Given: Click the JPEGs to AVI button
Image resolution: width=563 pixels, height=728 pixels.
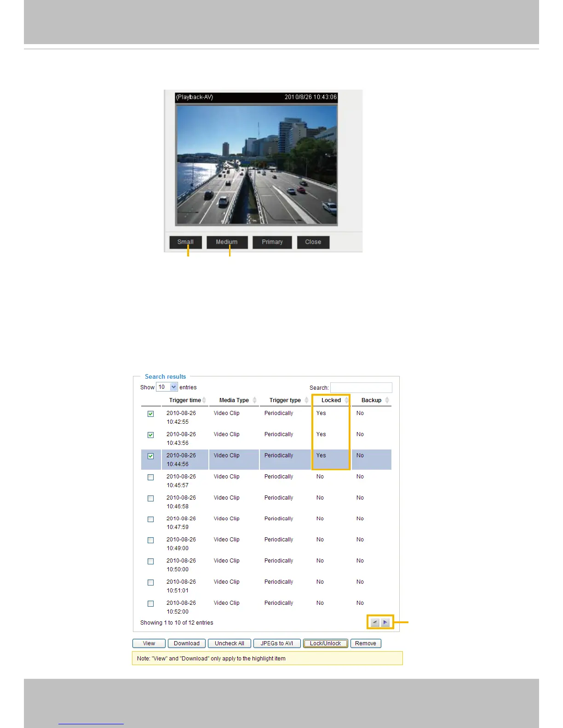Looking at the screenshot, I should pos(277,643).
